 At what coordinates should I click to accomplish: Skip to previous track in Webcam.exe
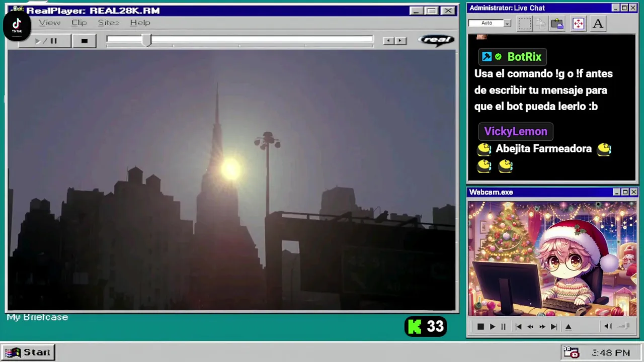click(x=518, y=327)
